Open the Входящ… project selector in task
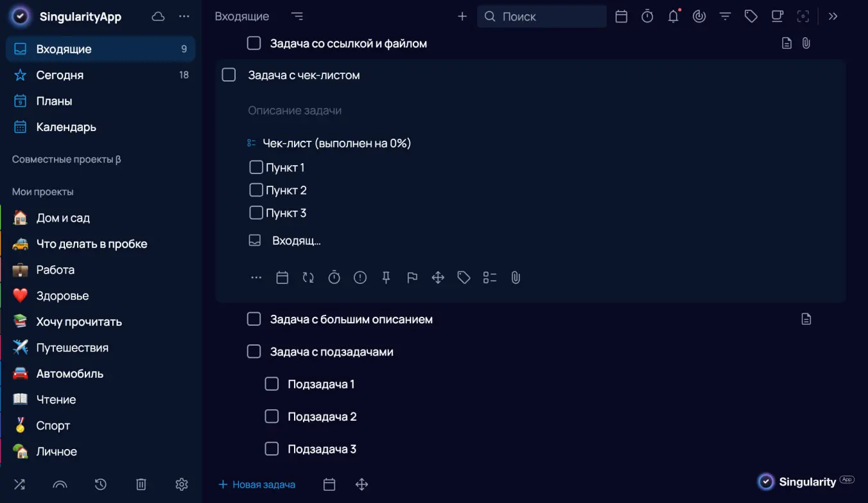Screen dimensions: 868x503 coord(295,241)
